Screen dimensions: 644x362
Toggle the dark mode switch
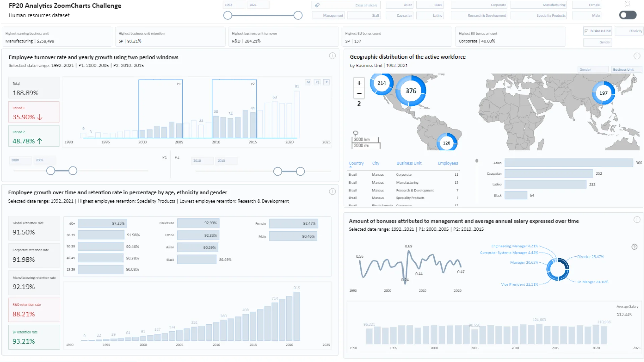click(x=628, y=15)
